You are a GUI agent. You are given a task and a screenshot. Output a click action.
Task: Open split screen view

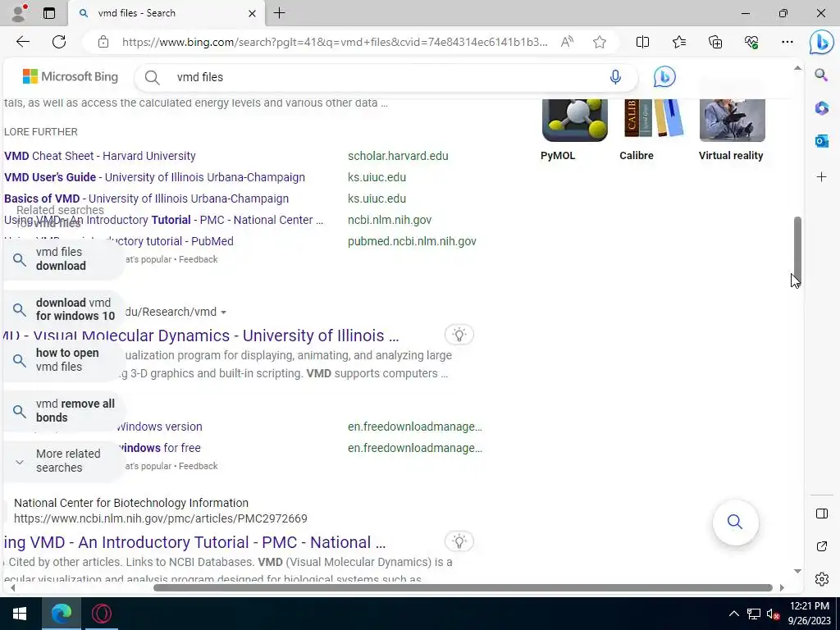click(x=642, y=42)
